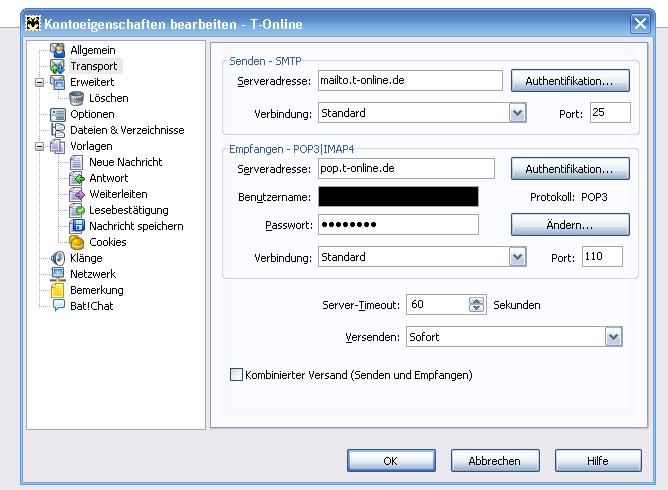This screenshot has width=668, height=490.
Task: Select Nachricht speichern entry
Action: tap(136, 226)
